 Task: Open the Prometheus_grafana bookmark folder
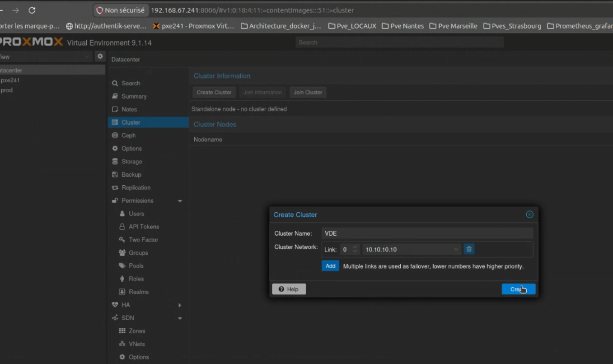click(x=580, y=26)
